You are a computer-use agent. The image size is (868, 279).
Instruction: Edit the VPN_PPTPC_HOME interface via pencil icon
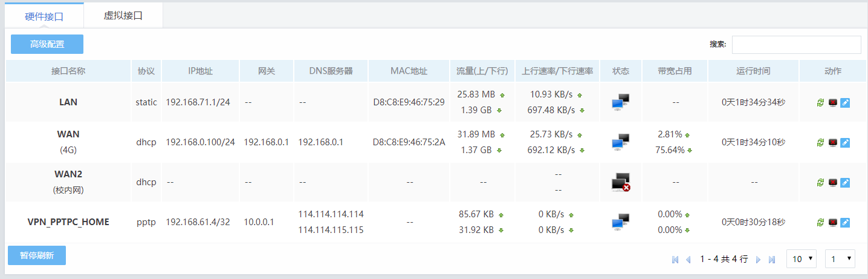coord(845,222)
